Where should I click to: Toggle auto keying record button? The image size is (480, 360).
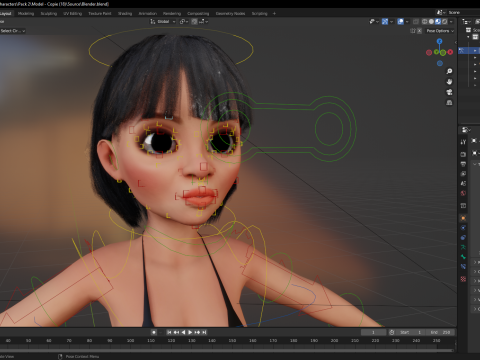(x=154, y=332)
